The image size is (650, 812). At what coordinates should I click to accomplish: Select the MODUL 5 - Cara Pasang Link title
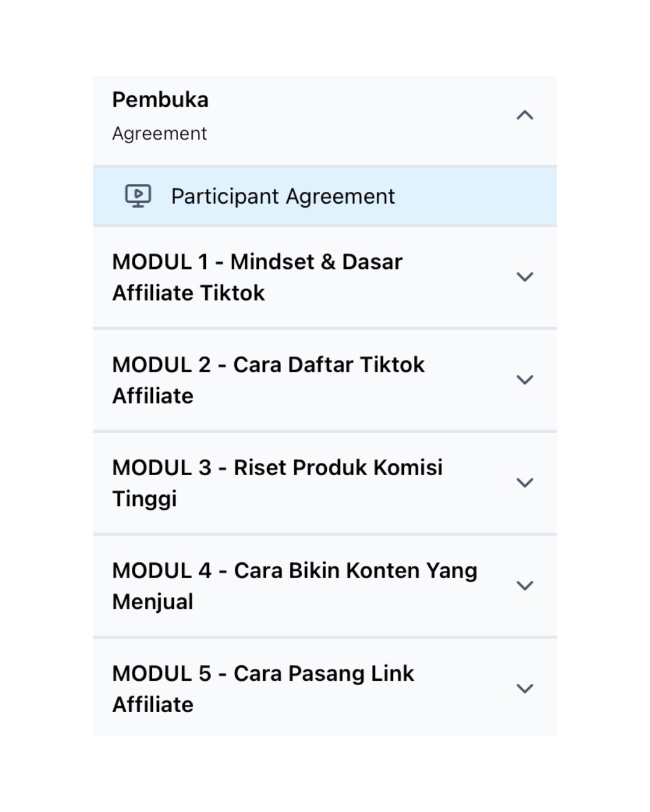click(263, 674)
